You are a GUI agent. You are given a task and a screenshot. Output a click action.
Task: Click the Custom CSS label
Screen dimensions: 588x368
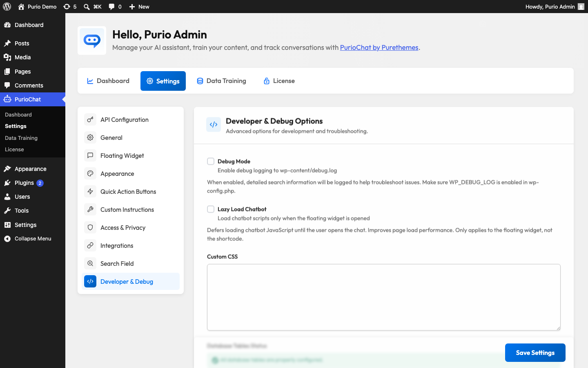point(223,256)
